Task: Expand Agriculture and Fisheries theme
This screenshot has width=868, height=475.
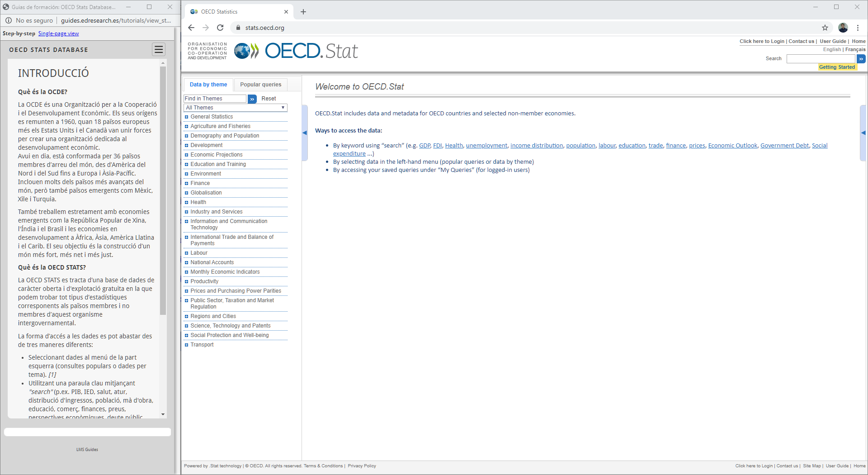Action: 186,126
